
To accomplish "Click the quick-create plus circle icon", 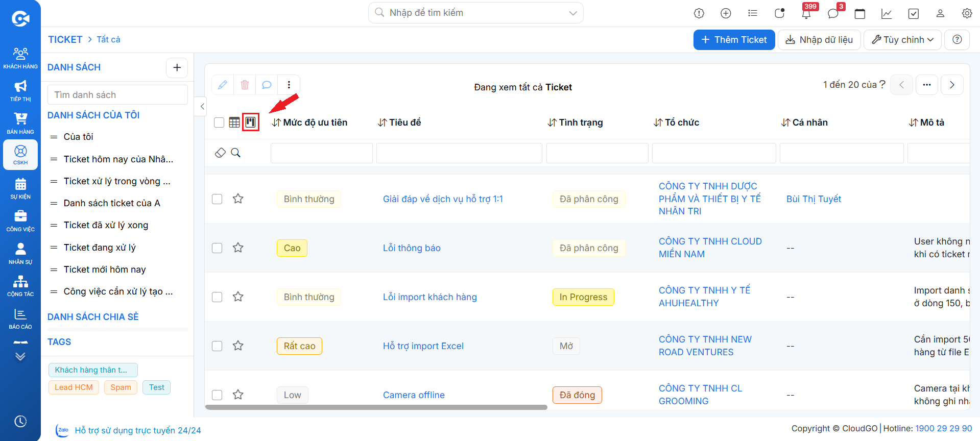I will click(x=726, y=13).
